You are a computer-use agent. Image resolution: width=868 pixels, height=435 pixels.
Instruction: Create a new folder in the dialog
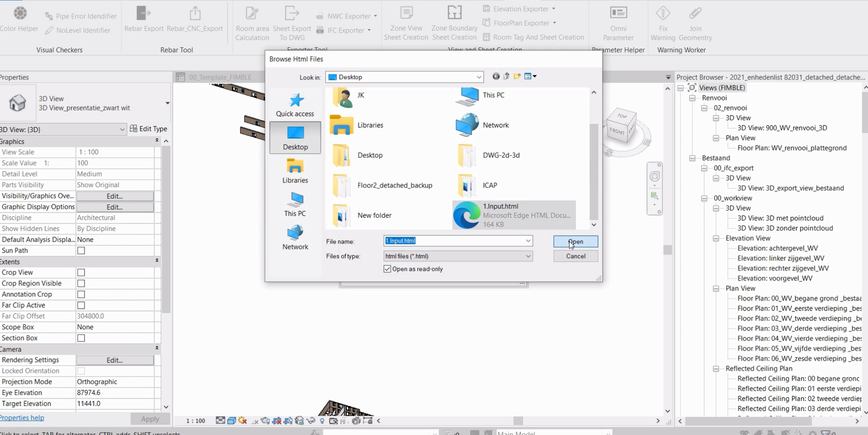[x=517, y=77]
